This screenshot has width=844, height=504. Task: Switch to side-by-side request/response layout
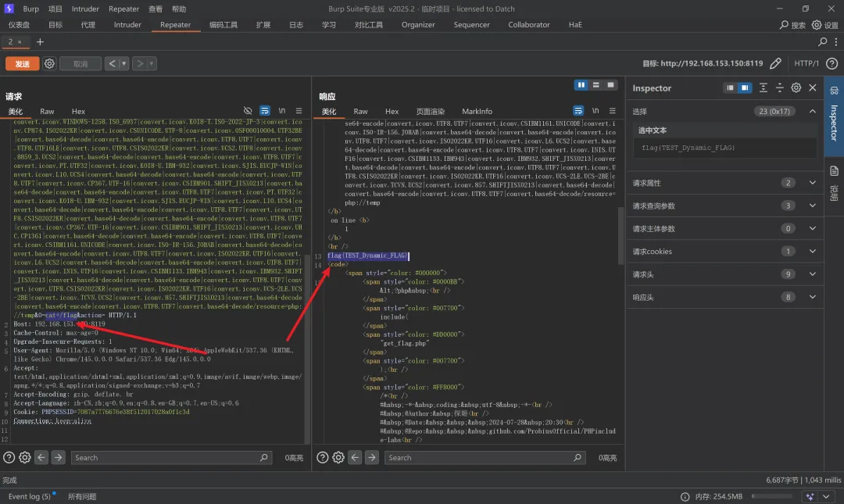point(581,85)
